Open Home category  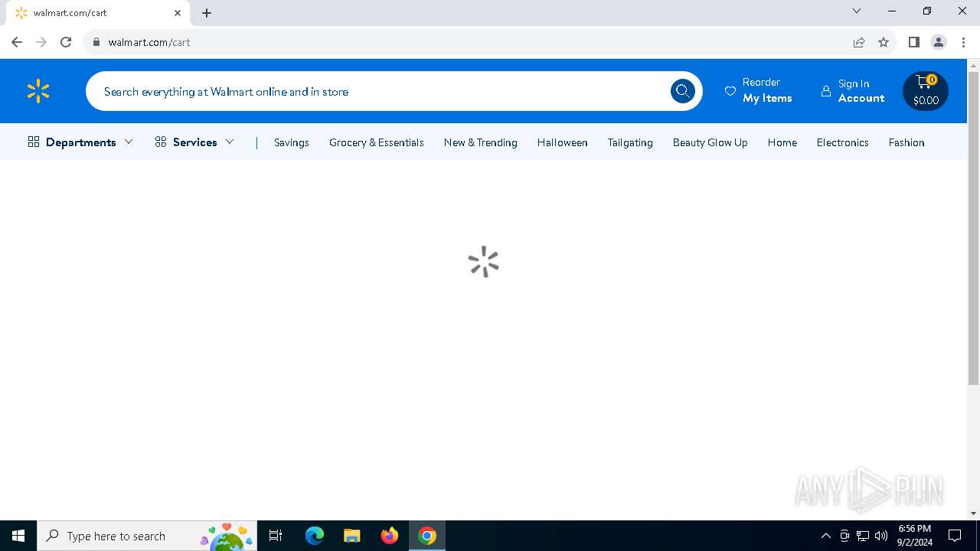(782, 142)
